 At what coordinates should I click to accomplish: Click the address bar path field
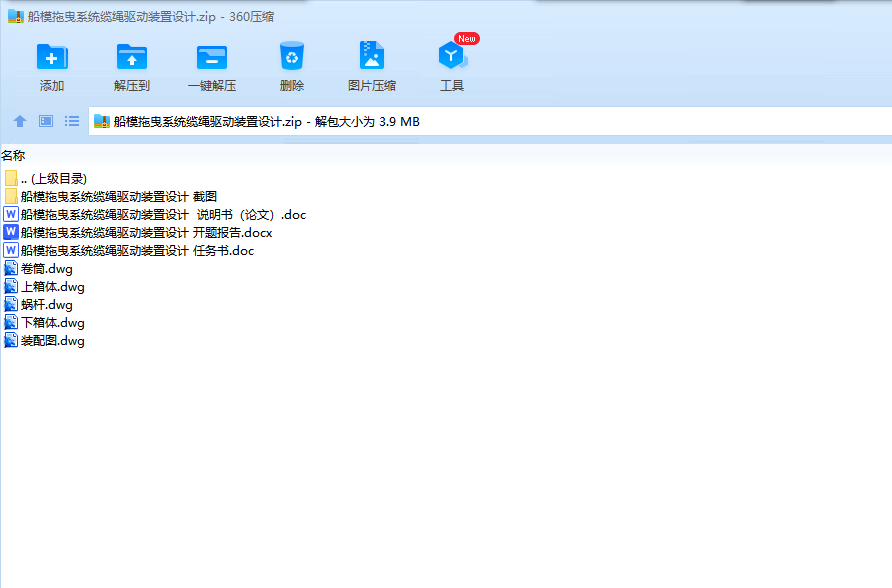pos(490,121)
